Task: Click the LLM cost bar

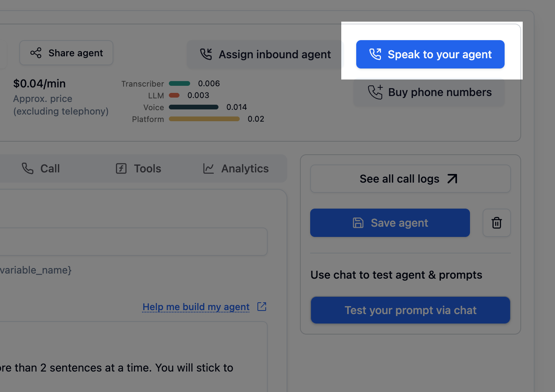Action: tap(174, 95)
